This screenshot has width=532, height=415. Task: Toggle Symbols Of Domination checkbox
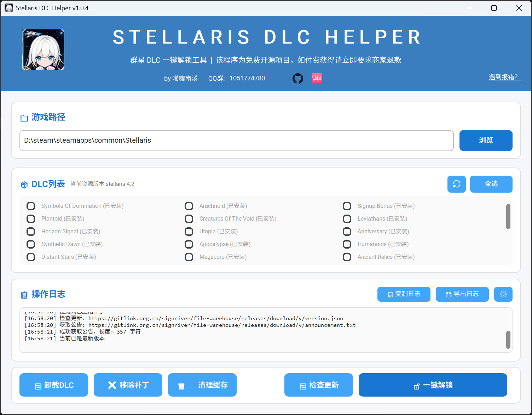click(31, 206)
